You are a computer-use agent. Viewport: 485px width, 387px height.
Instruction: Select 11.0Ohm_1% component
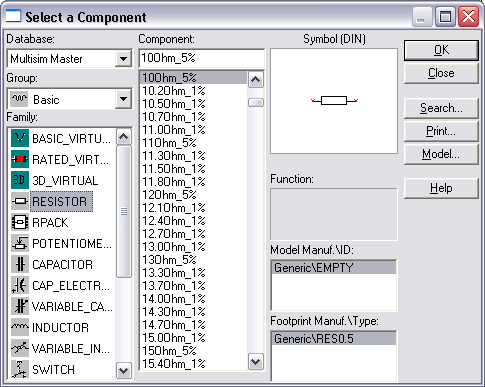coord(193,130)
